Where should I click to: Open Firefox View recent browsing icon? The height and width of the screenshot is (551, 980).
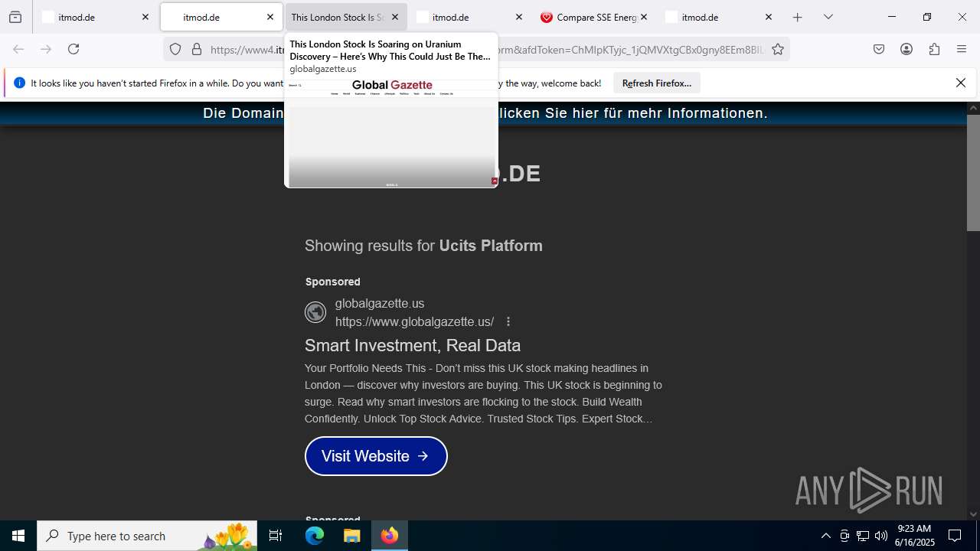[x=15, y=17]
